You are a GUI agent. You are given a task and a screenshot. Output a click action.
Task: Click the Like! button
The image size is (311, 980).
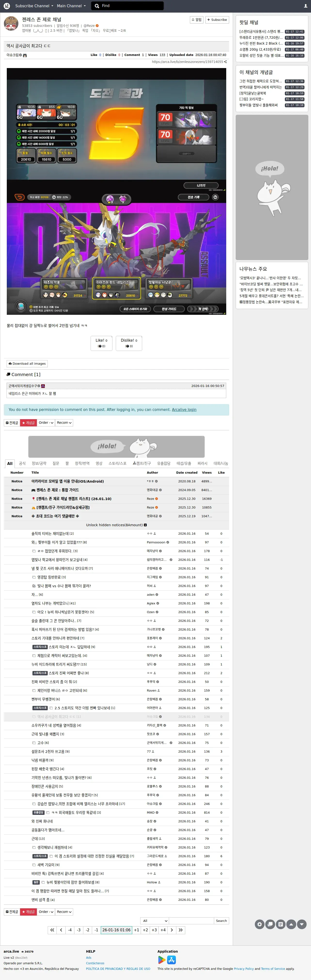click(x=101, y=343)
